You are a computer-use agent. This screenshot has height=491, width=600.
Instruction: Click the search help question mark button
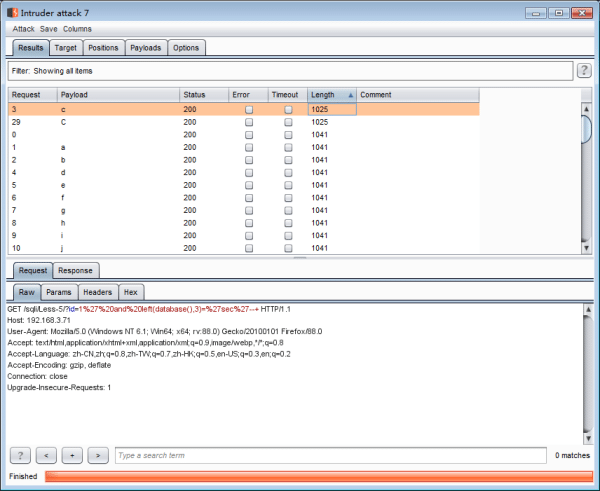click(x=21, y=455)
